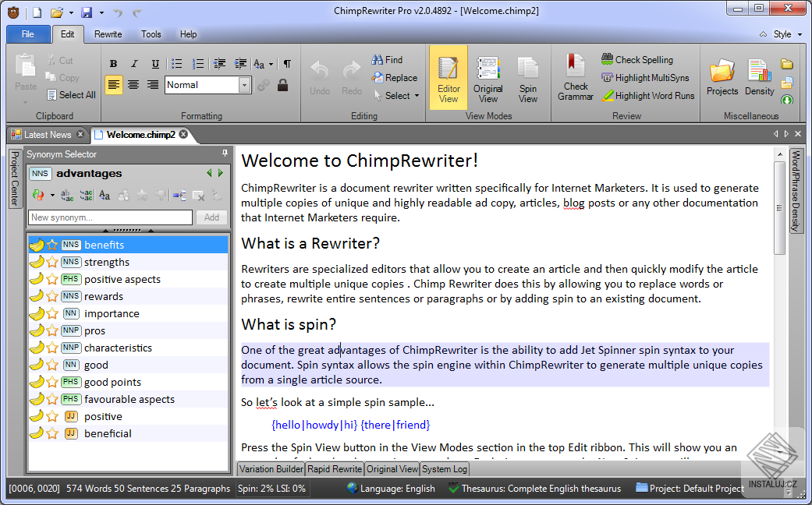Expand the open folder options arrow
Screen dimensions: 812x505
click(x=71, y=12)
